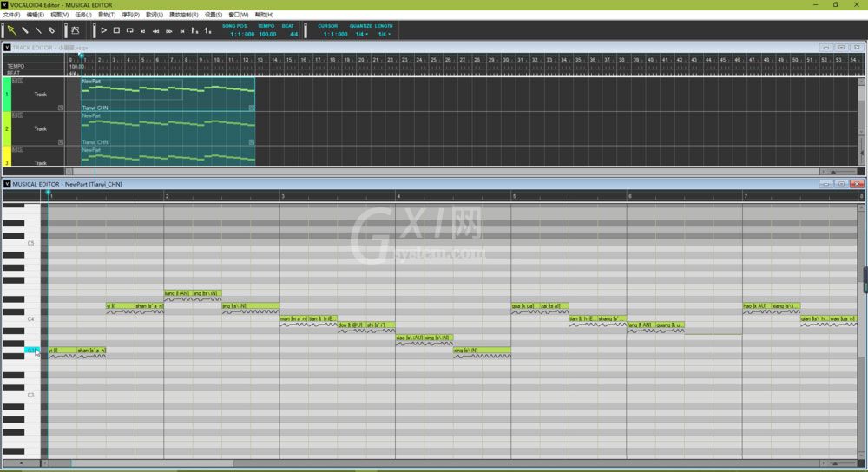Click the rewind transport button
Image resolution: width=868 pixels, height=472 pixels.
click(156, 31)
